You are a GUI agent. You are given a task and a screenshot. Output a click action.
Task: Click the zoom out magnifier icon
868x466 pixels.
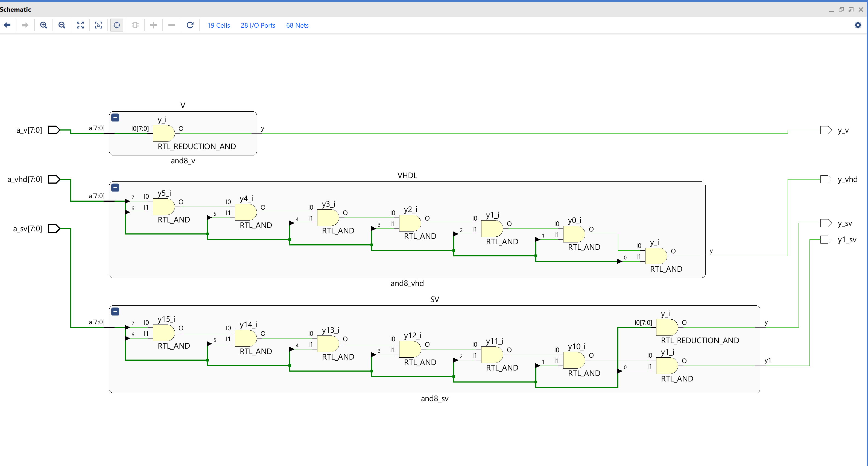click(x=62, y=25)
